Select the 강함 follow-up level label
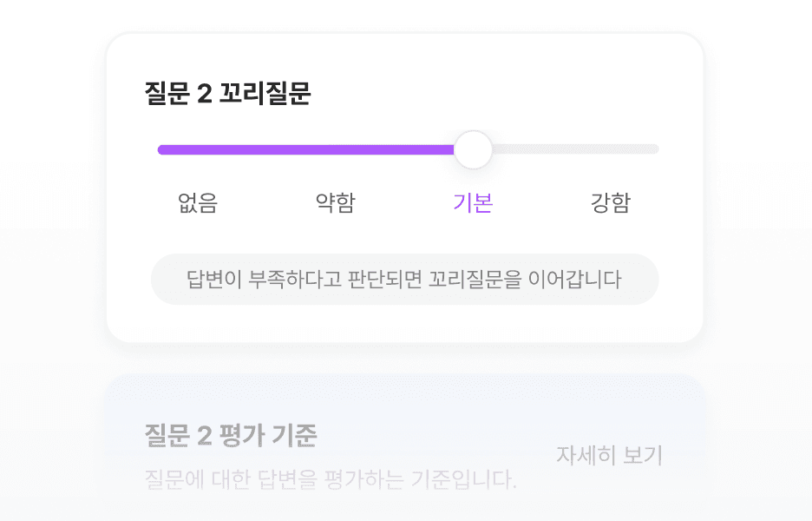The height and width of the screenshot is (521, 812). click(x=611, y=202)
